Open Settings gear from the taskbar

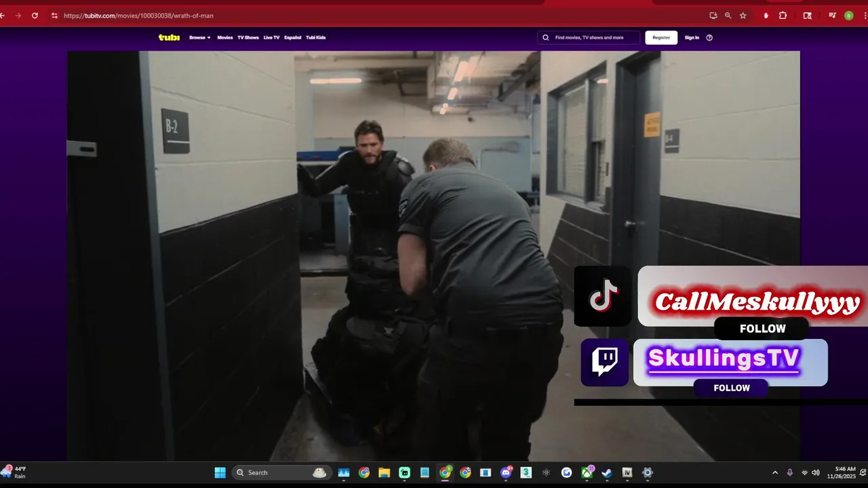point(648,472)
